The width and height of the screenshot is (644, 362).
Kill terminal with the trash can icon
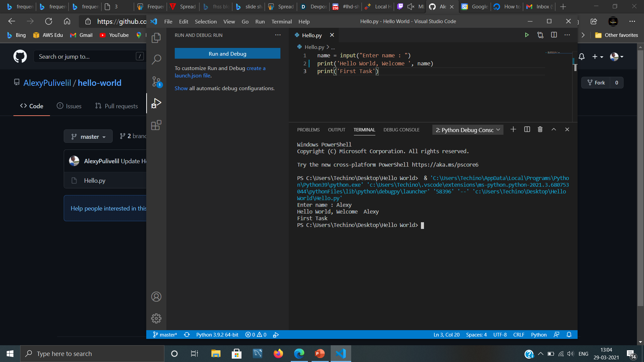point(540,129)
